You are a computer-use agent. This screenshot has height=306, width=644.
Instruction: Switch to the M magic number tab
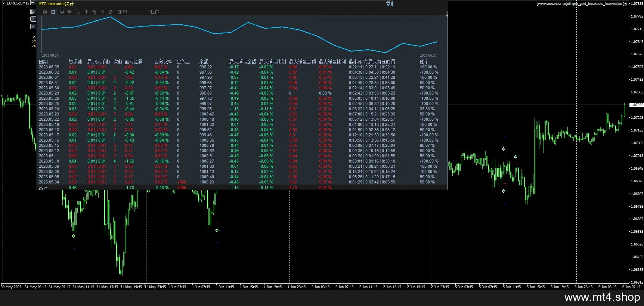(x=103, y=12)
